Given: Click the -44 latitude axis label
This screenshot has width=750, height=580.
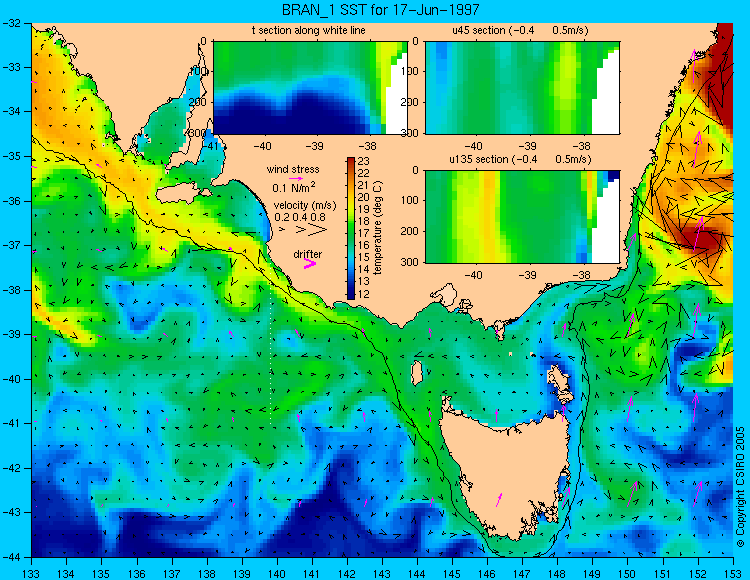Looking at the screenshot, I should coord(11,557).
